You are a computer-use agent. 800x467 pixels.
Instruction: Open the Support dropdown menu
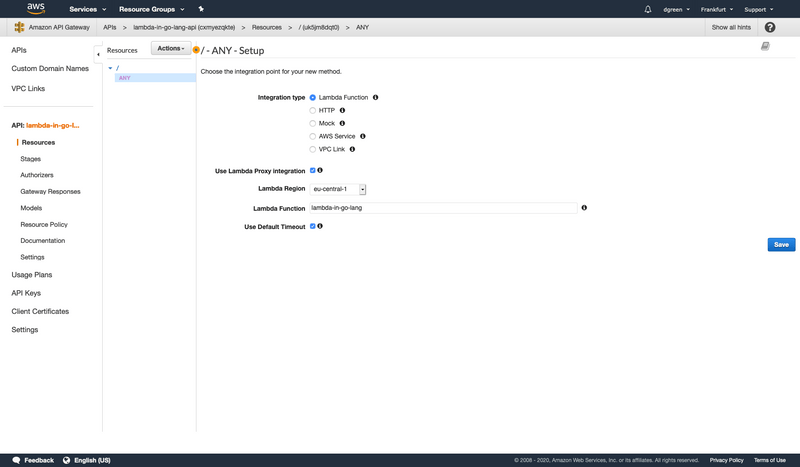[x=759, y=9]
